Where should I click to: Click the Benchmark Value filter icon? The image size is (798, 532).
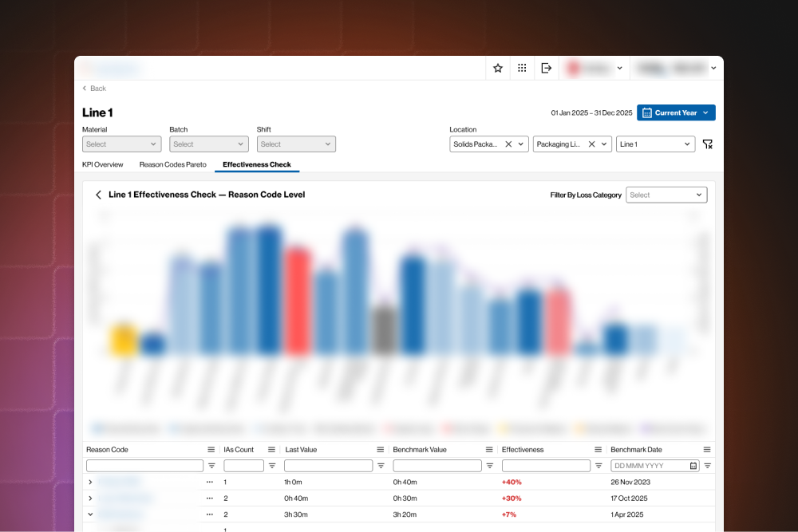(490, 466)
